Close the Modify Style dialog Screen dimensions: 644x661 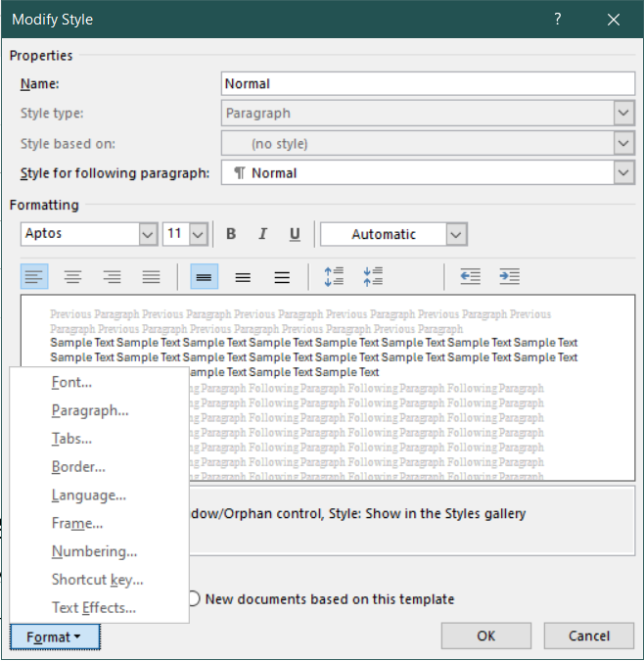tap(614, 19)
